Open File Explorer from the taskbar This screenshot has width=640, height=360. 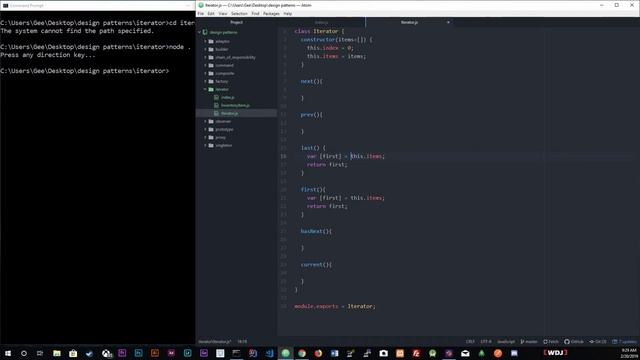click(57, 353)
